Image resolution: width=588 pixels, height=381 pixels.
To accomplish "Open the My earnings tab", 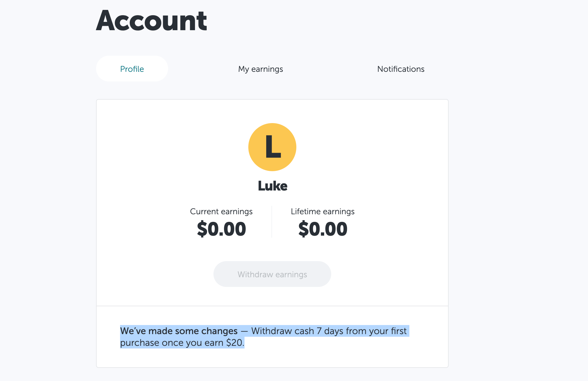I will coord(261,69).
